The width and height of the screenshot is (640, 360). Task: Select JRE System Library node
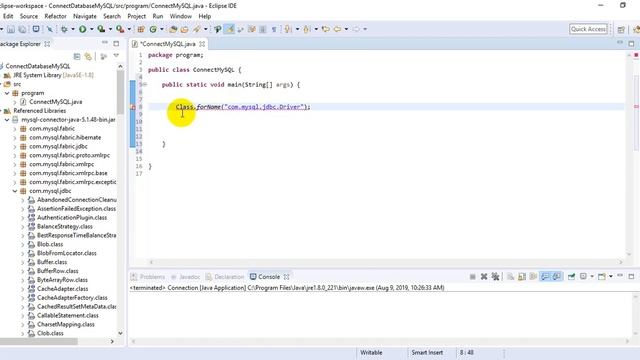[53, 75]
